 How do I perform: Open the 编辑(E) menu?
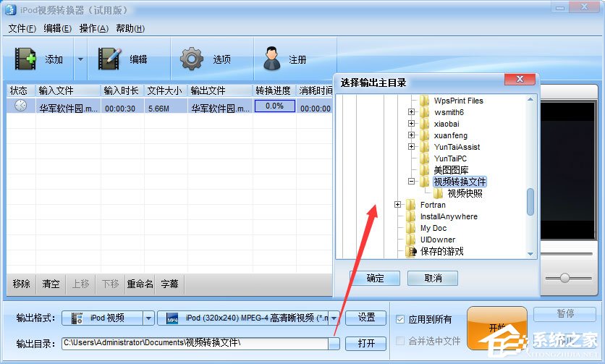[57, 28]
